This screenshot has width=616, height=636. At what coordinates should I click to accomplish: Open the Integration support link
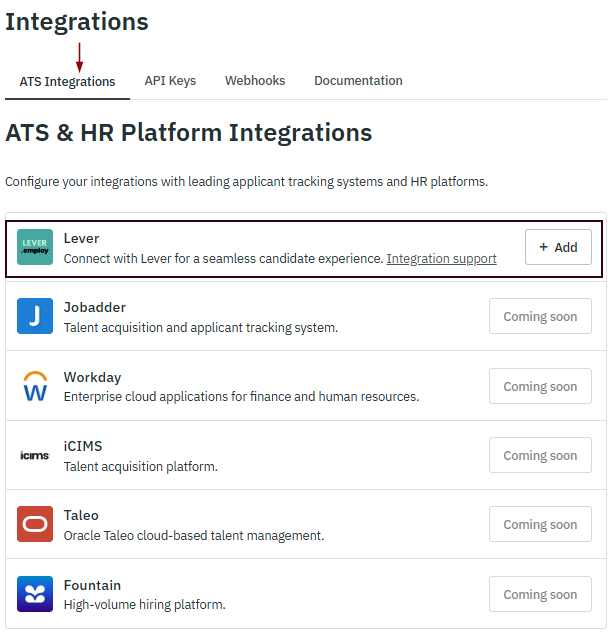point(441,259)
